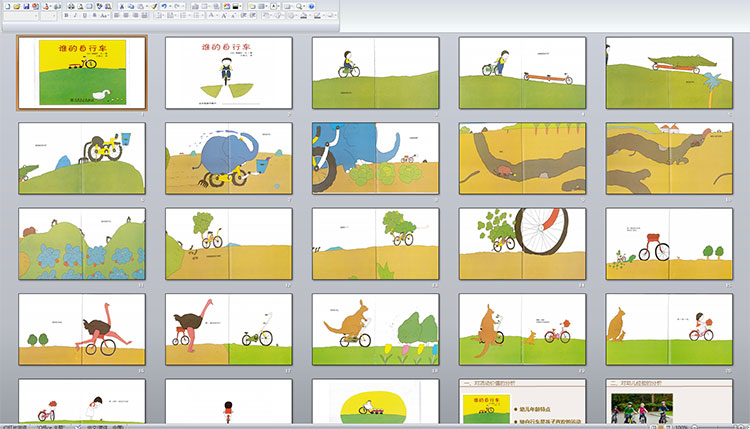
Task: Select slide with duck on yellow circle
Action: click(x=375, y=401)
